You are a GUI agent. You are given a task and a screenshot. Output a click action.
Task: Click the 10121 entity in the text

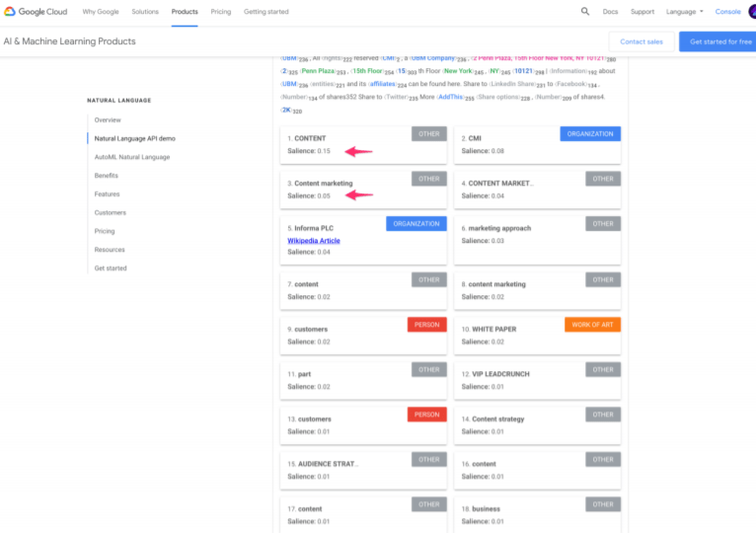click(x=523, y=71)
